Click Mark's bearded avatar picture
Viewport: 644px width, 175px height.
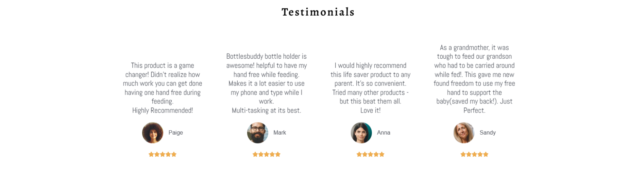coord(257,133)
